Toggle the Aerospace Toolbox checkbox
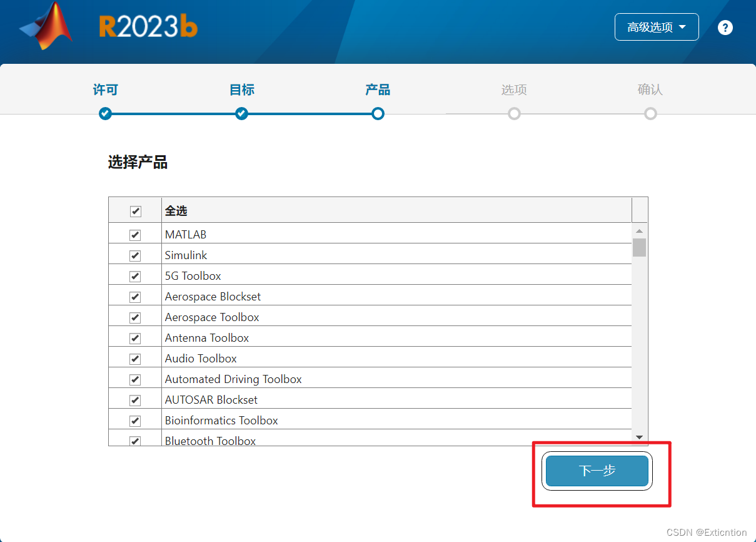This screenshot has height=542, width=756. [135, 317]
